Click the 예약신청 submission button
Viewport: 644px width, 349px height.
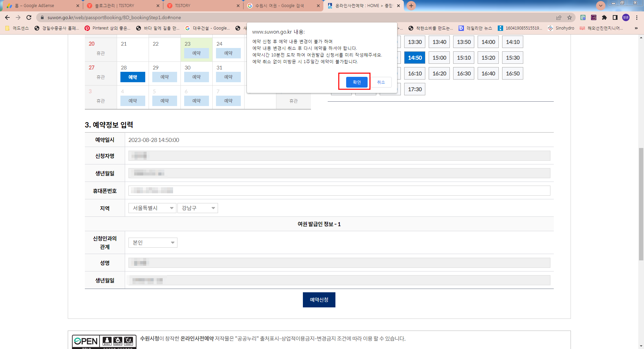tap(319, 300)
